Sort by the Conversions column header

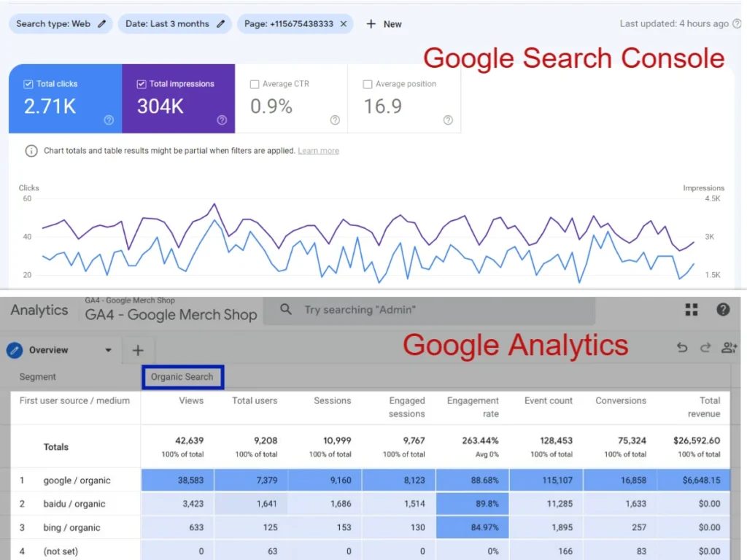coord(621,401)
